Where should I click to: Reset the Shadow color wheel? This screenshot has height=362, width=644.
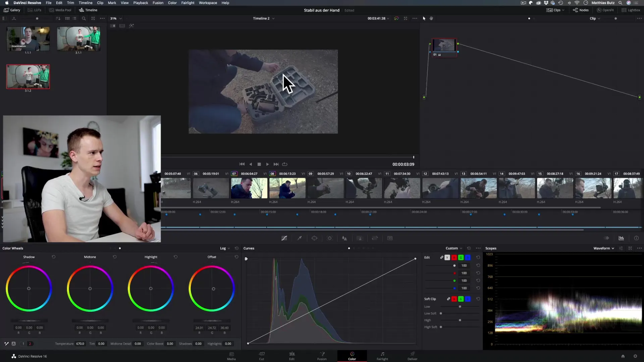(x=54, y=257)
